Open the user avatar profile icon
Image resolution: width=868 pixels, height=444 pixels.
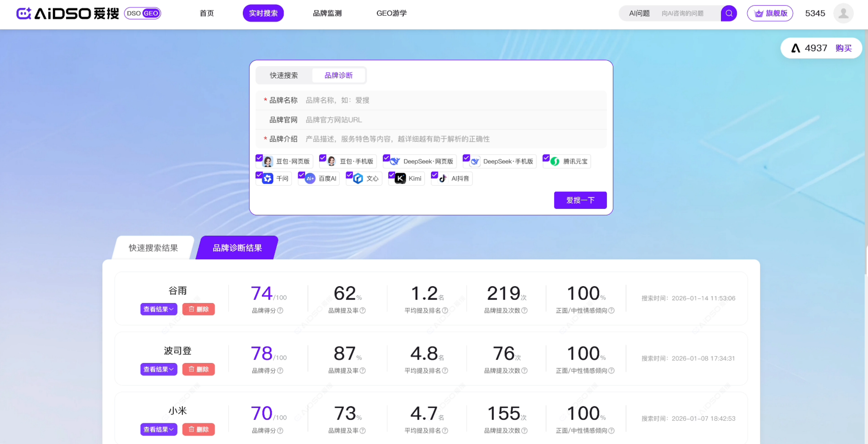(x=843, y=14)
